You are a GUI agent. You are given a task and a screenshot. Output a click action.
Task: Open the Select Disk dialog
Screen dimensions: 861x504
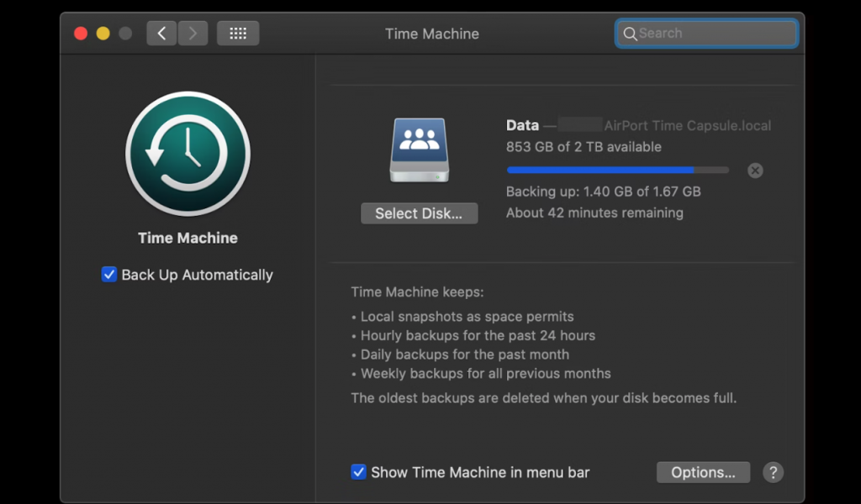(x=419, y=213)
